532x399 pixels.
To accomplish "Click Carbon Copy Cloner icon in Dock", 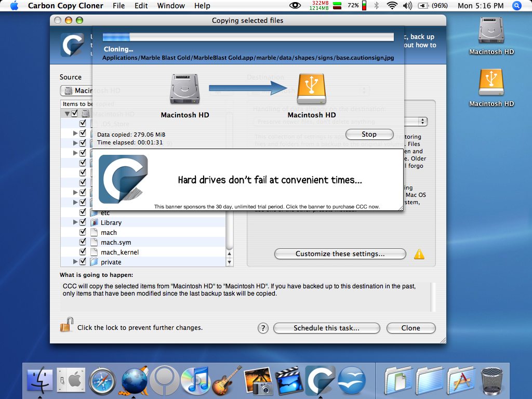I will [x=320, y=380].
